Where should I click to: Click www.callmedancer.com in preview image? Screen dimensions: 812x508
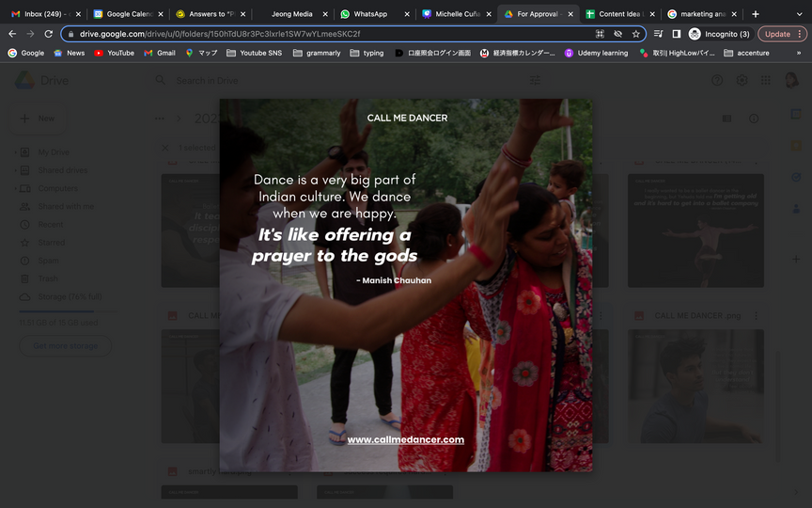click(405, 439)
